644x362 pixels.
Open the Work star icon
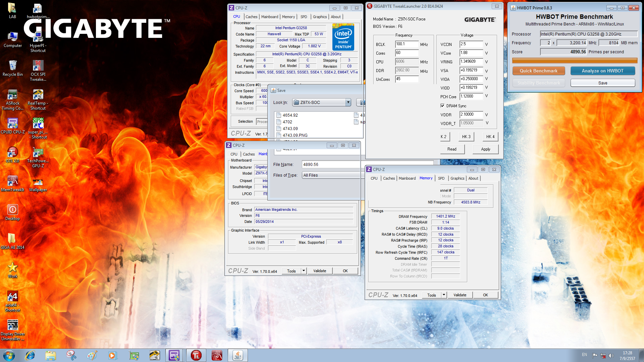pos(12,270)
